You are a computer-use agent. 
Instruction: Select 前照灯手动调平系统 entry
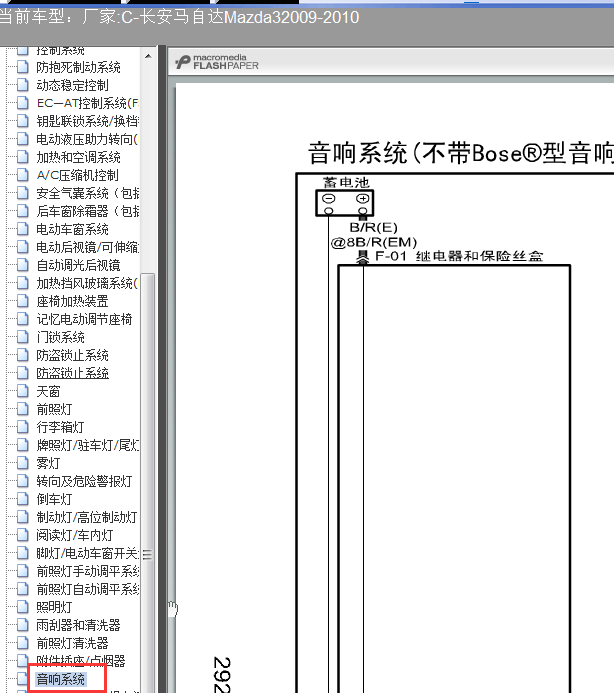tap(88, 571)
